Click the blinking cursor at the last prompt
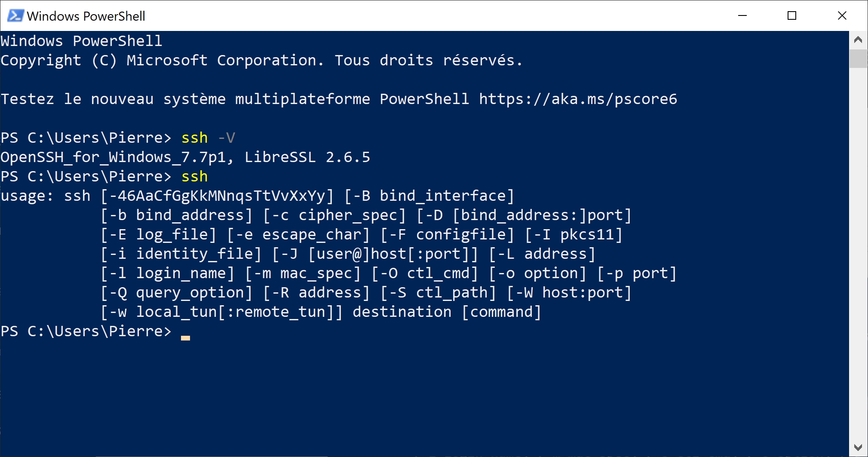 pyautogui.click(x=185, y=338)
